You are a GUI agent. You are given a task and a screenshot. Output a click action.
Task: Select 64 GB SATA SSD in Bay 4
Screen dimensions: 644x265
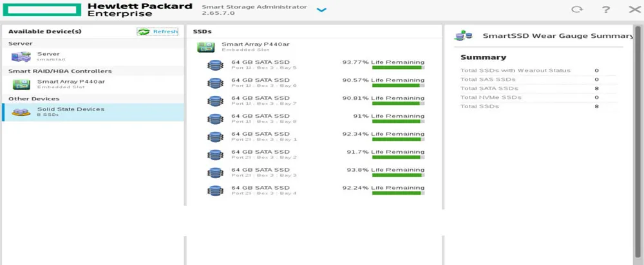pos(260,187)
